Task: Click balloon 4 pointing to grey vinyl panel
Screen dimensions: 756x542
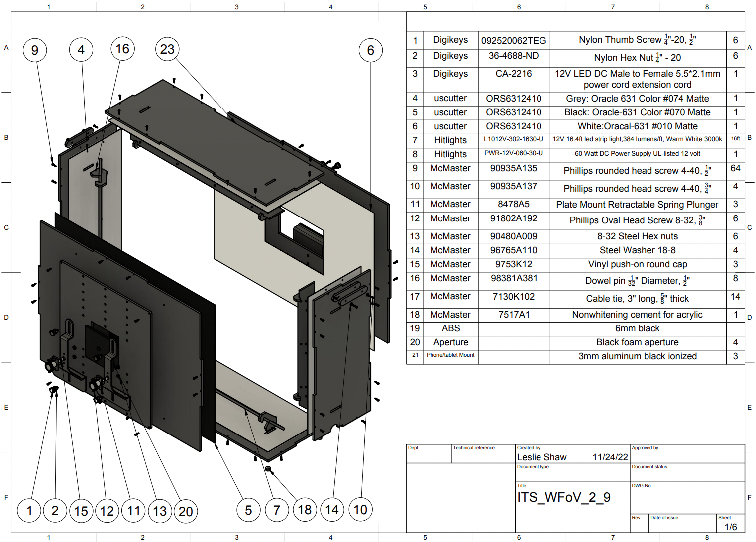Action: point(82,50)
